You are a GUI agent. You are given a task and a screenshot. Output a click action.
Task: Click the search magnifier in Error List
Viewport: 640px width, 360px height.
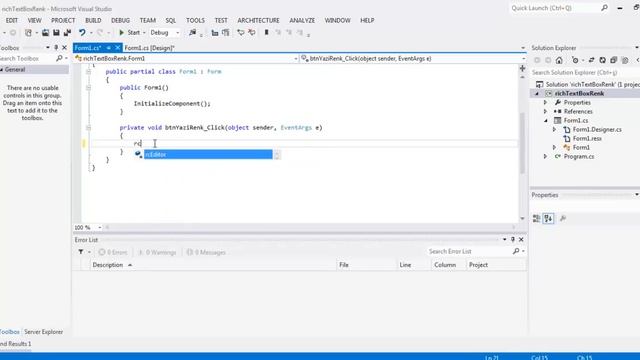[516, 251]
